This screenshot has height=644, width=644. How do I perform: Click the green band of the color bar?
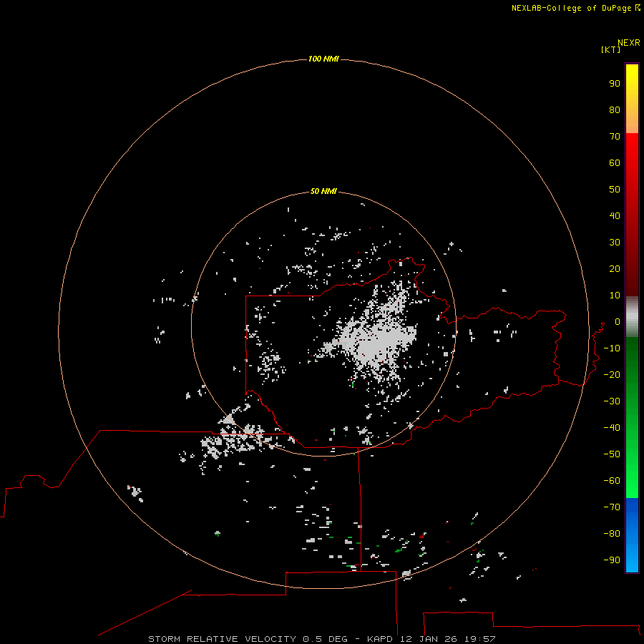pyautogui.click(x=632, y=418)
